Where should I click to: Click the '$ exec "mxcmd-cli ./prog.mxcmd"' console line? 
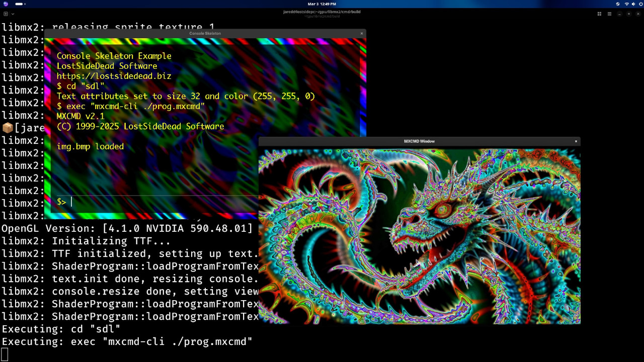pos(131,107)
